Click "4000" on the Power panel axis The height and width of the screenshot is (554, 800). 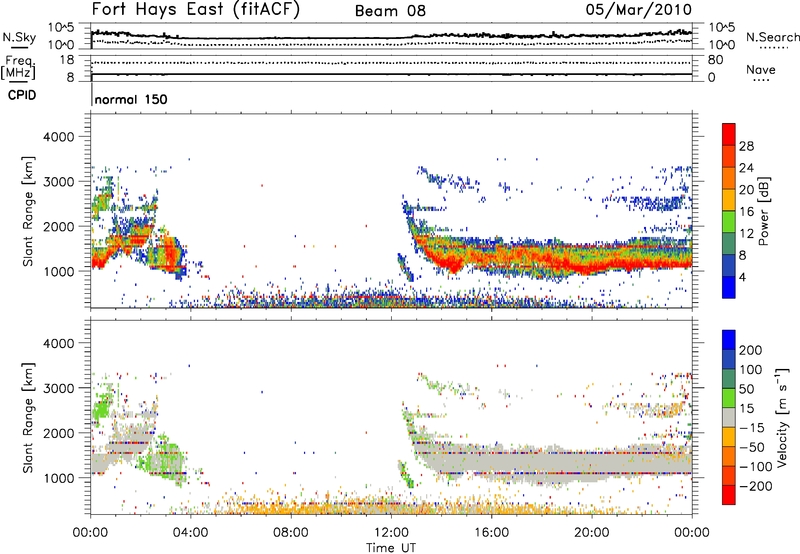(59, 137)
